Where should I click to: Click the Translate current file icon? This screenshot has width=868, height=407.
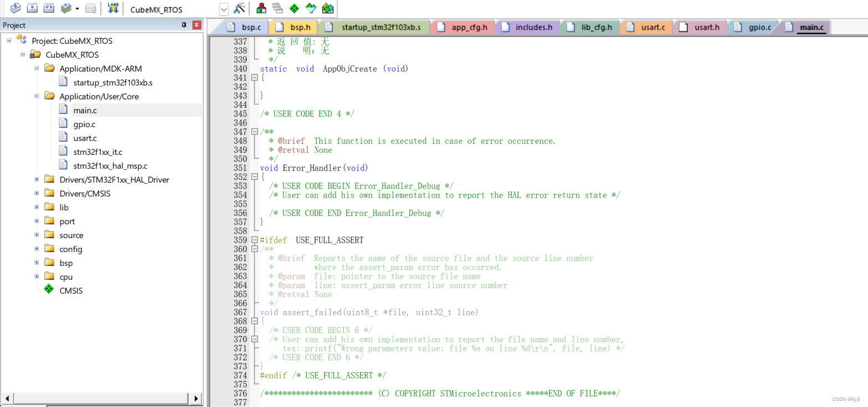click(x=16, y=8)
